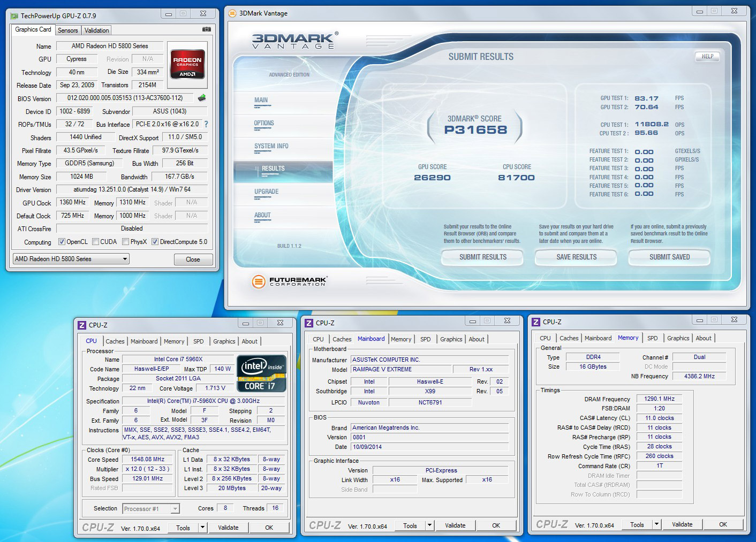
Task: Toggle the OpenCL checkbox
Action: pos(62,242)
